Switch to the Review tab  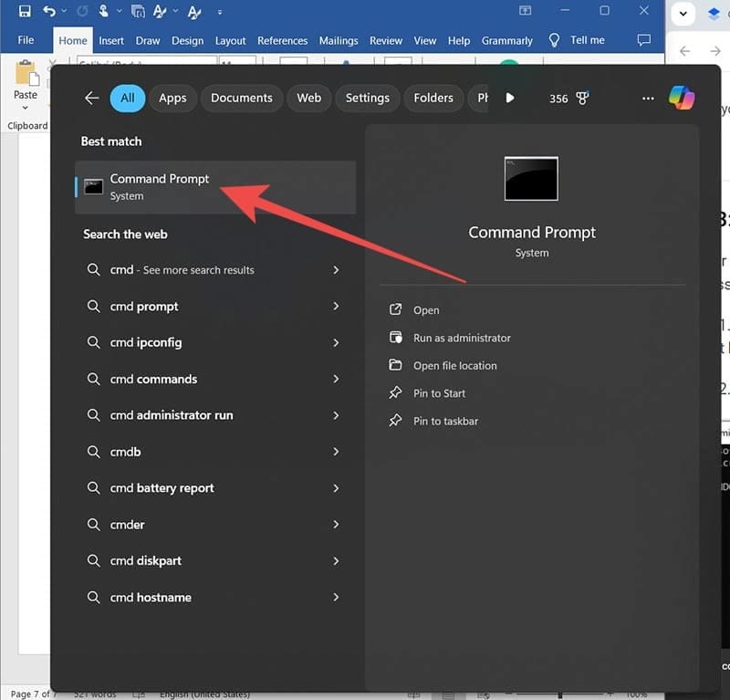[386, 41]
